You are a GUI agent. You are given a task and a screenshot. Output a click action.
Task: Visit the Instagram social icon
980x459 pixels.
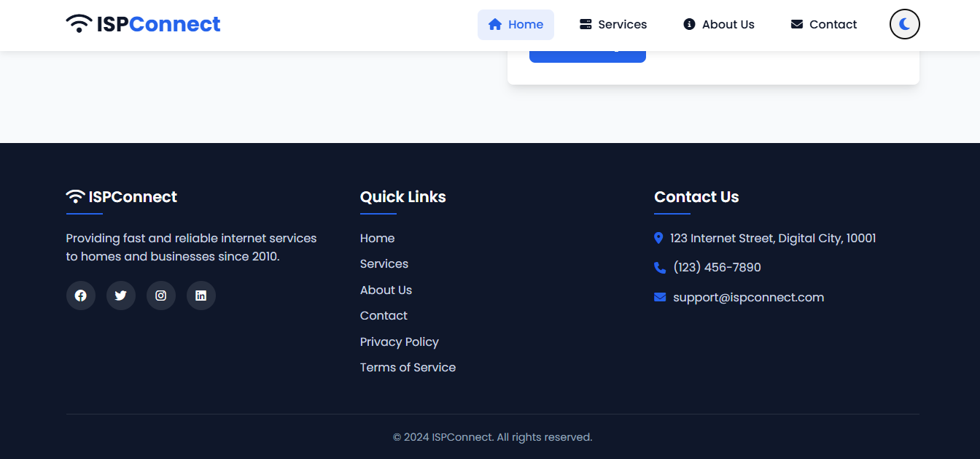tap(161, 296)
